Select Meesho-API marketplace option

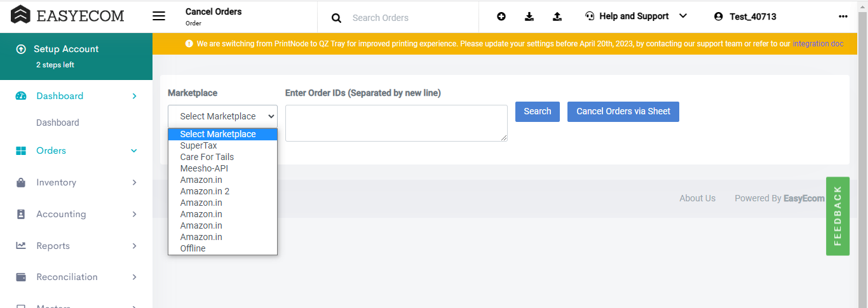tap(222, 168)
